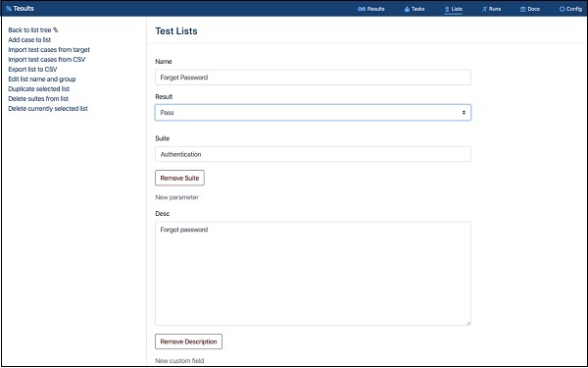The image size is (588, 368).
Task: Import test cases from target
Action: pyautogui.click(x=49, y=50)
